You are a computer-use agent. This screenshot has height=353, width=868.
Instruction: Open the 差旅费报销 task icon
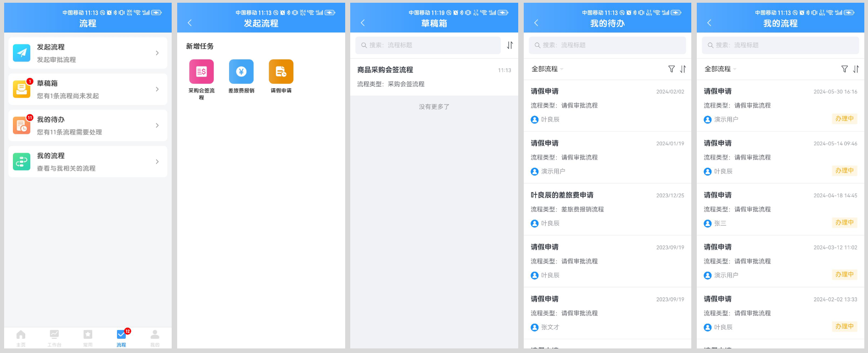click(x=241, y=72)
